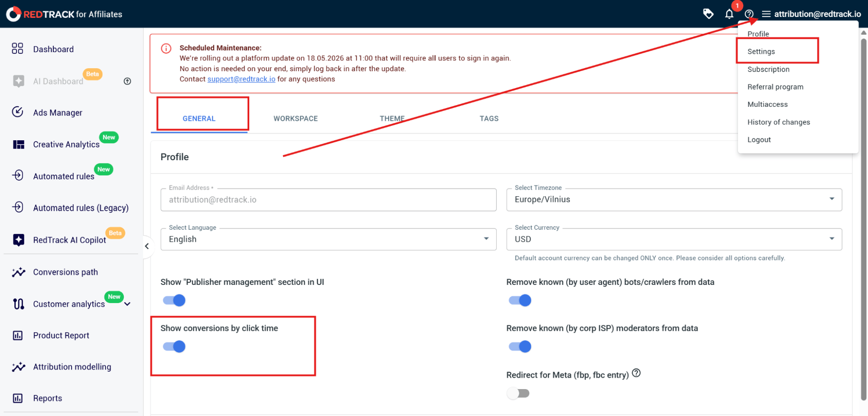Toggle Remove known corp ISP moderators
This screenshot has width=868, height=416.
click(x=520, y=347)
